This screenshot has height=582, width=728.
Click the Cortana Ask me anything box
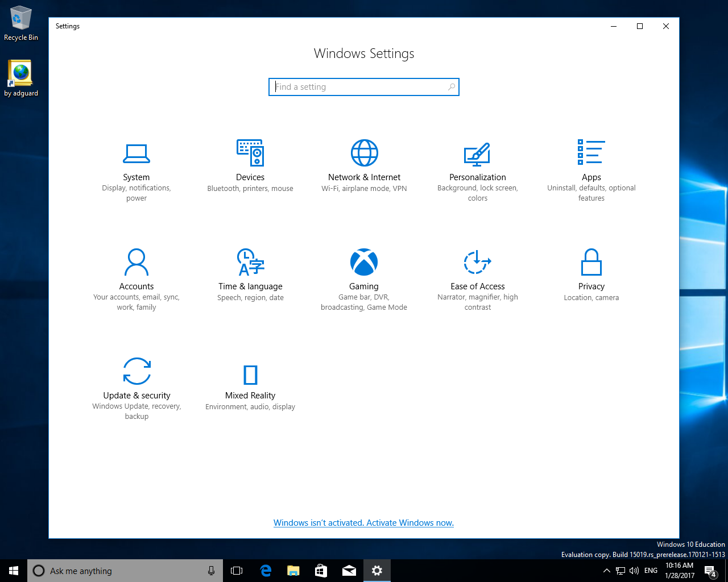click(124, 571)
